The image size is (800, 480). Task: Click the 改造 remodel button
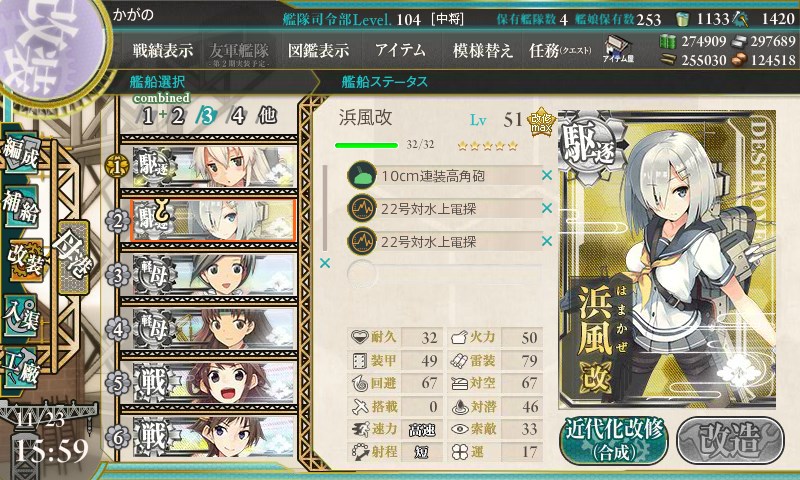pos(731,440)
